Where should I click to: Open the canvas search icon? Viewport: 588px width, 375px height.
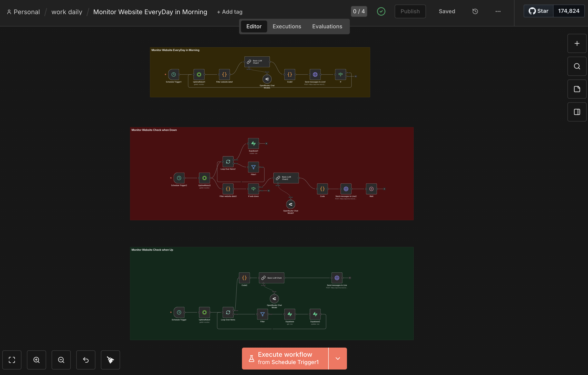point(577,66)
